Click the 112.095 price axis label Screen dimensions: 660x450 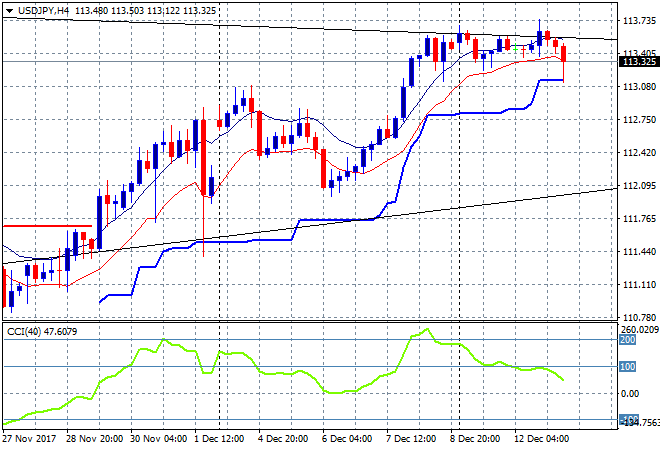[639, 186]
